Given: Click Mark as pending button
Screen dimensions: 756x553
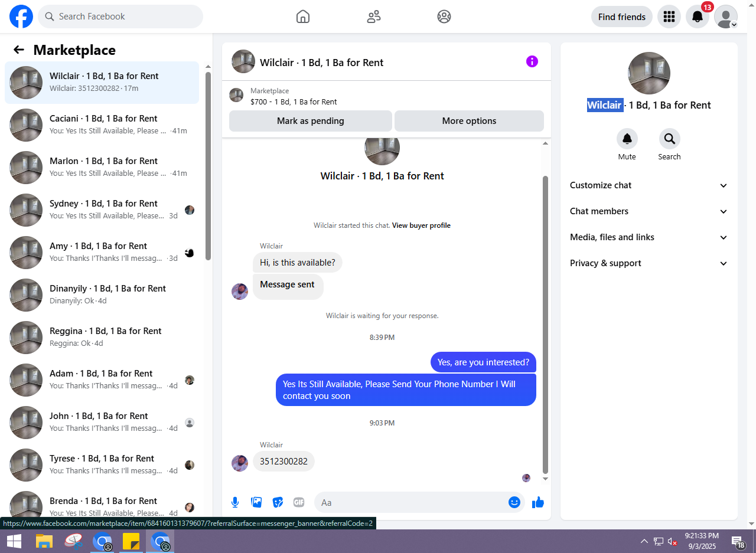Looking at the screenshot, I should [x=311, y=121].
